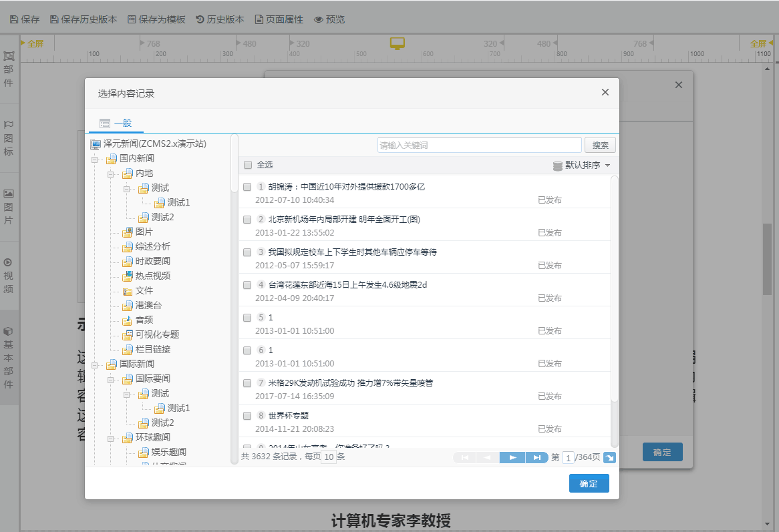Image resolution: width=779 pixels, height=532 pixels.
Task: Switch to the 一般 tab
Action: (116, 123)
